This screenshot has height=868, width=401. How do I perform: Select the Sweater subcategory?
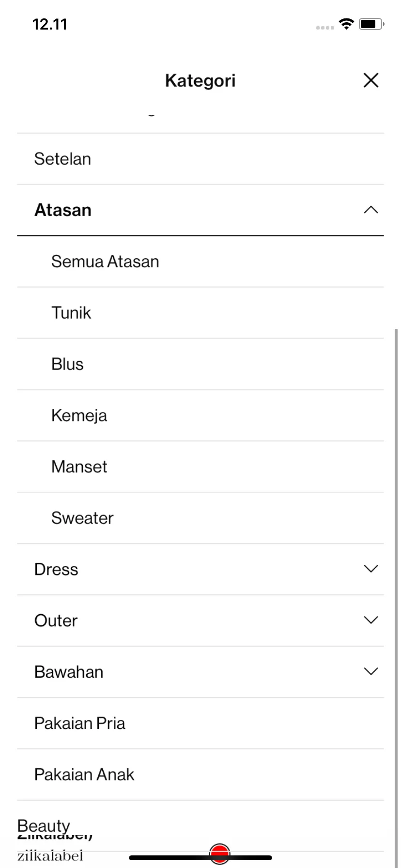coord(200,518)
